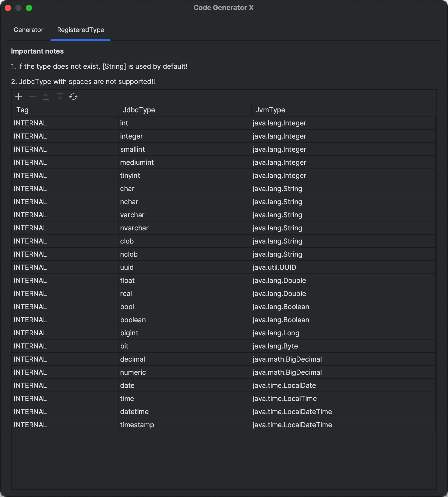Image resolution: width=448 pixels, height=497 pixels.
Task: Click the JvmType column header
Action: click(x=344, y=110)
